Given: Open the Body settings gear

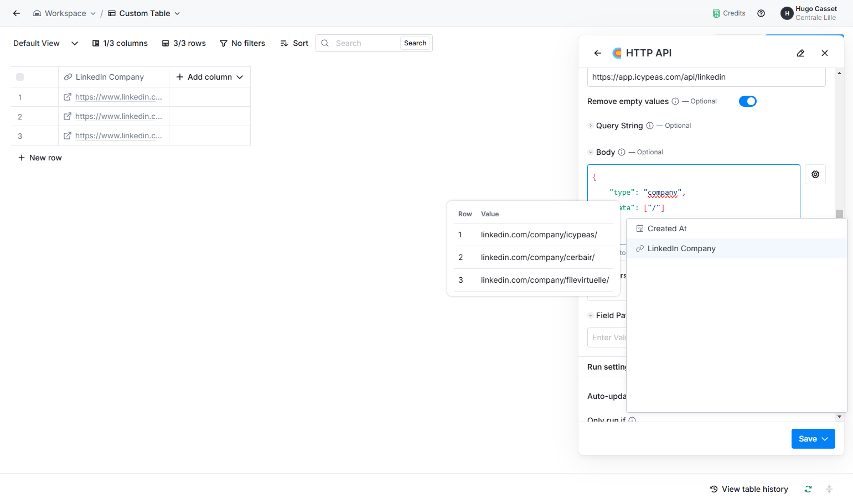Looking at the screenshot, I should pyautogui.click(x=815, y=174).
